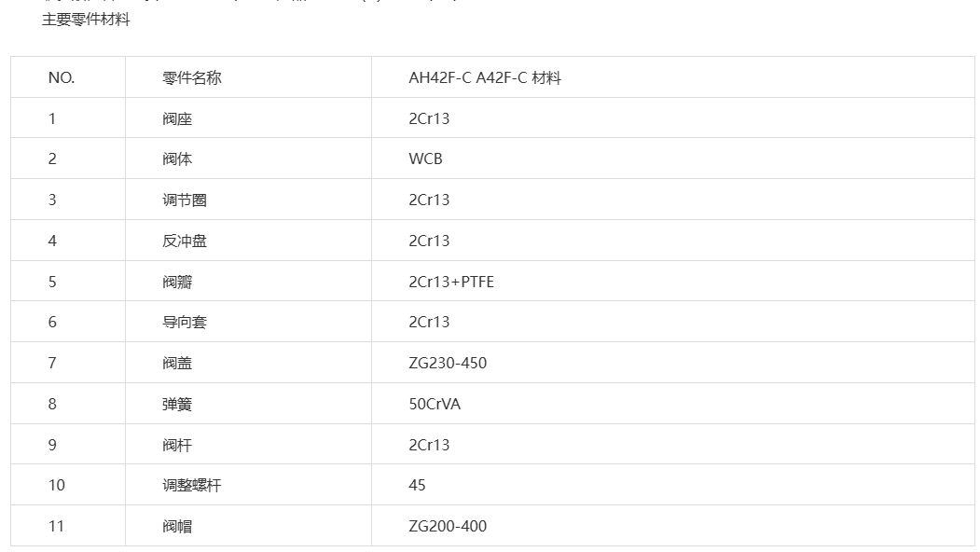Click the NO. column header cell
The height and width of the screenshot is (552, 980).
tap(67, 77)
